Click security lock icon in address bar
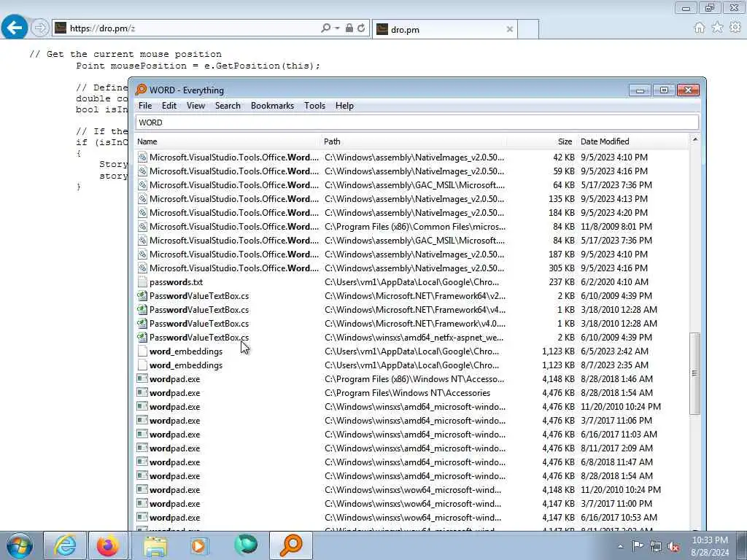Viewport: 747px width, 560px height. pyautogui.click(x=349, y=28)
